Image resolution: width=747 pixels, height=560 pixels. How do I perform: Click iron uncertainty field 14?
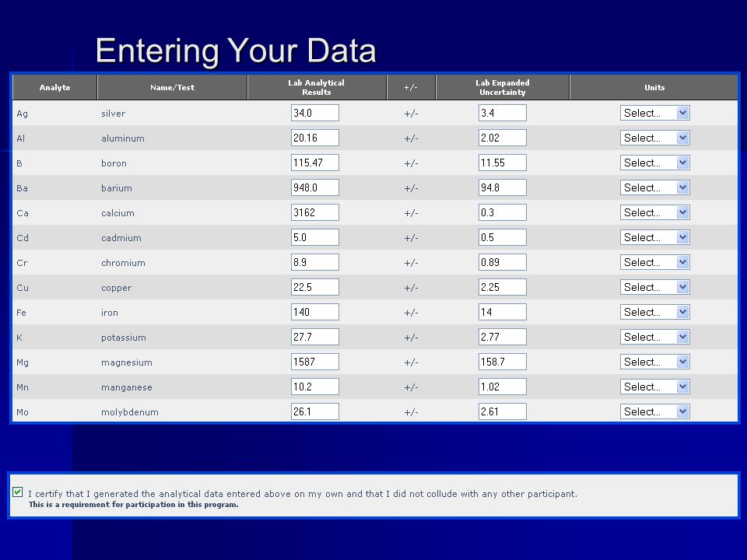(503, 312)
